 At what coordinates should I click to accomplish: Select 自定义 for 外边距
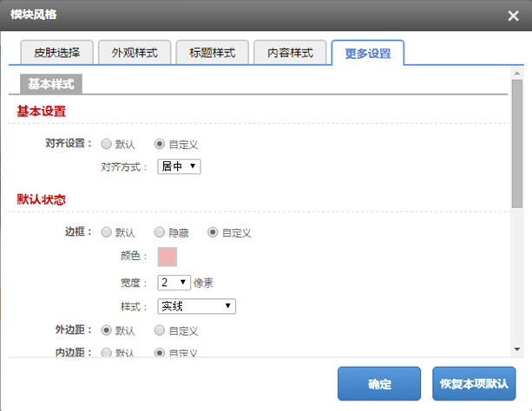pyautogui.click(x=160, y=330)
